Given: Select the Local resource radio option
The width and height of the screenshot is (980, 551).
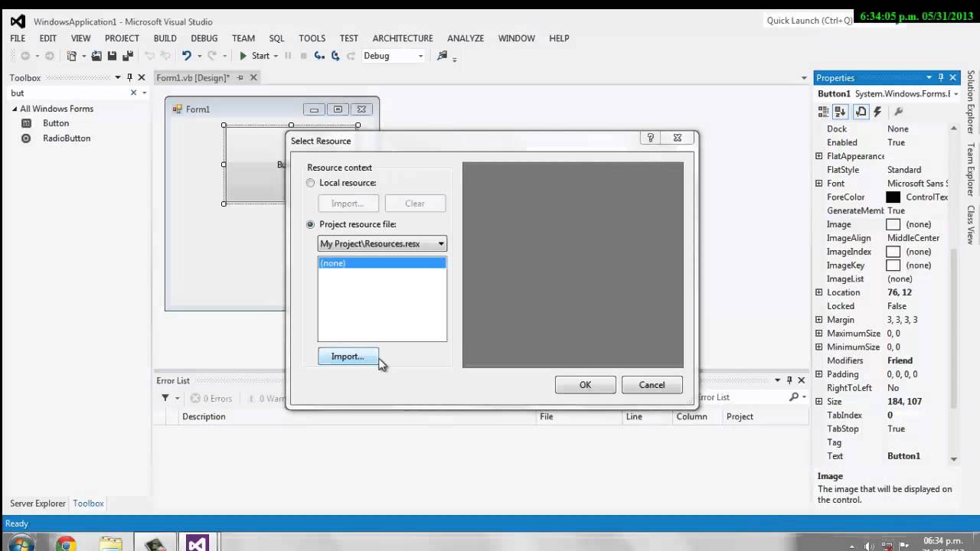Looking at the screenshot, I should click(x=310, y=183).
